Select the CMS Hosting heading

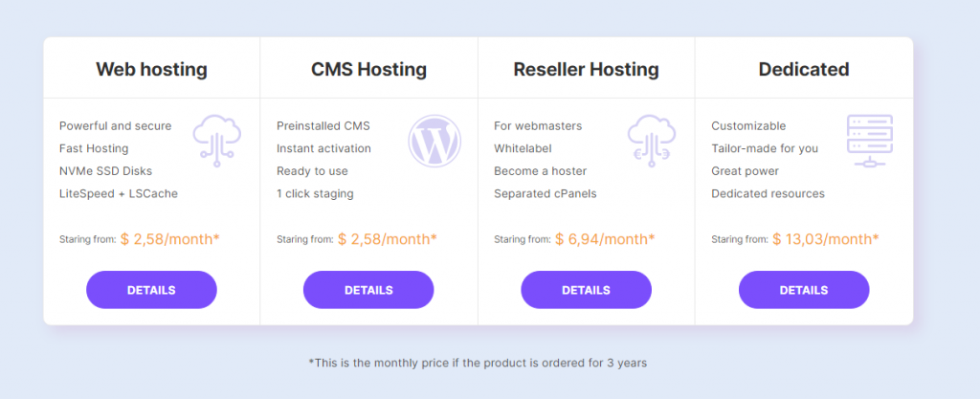tap(368, 69)
